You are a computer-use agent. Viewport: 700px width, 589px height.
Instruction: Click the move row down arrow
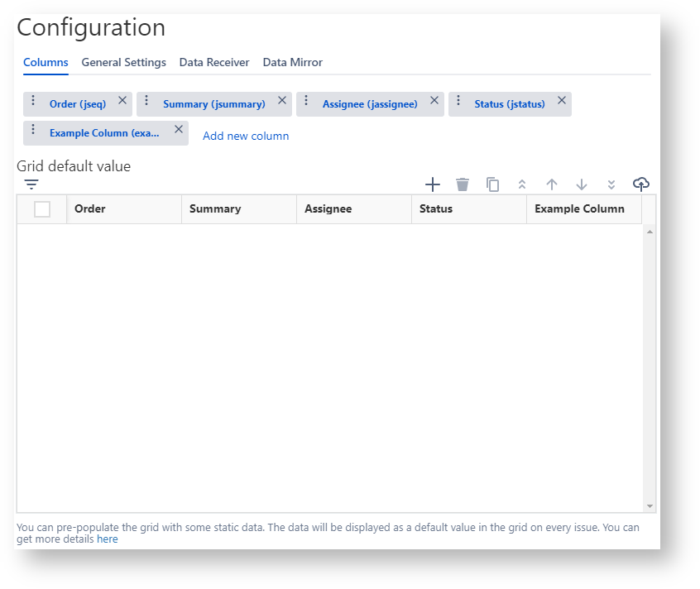click(x=582, y=184)
